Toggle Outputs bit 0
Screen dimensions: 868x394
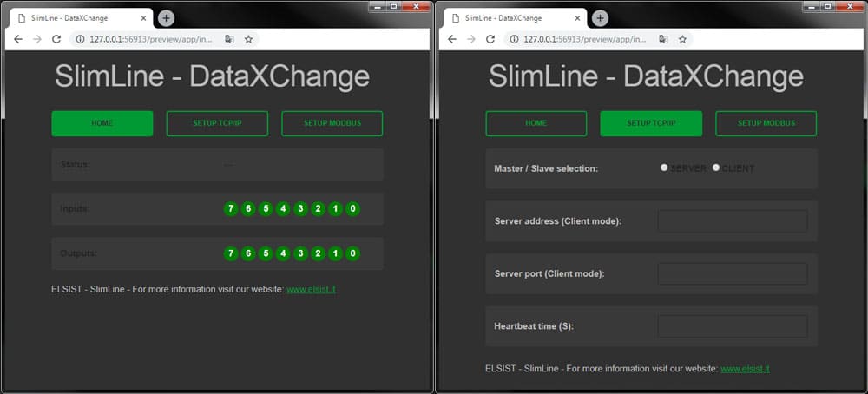[352, 253]
